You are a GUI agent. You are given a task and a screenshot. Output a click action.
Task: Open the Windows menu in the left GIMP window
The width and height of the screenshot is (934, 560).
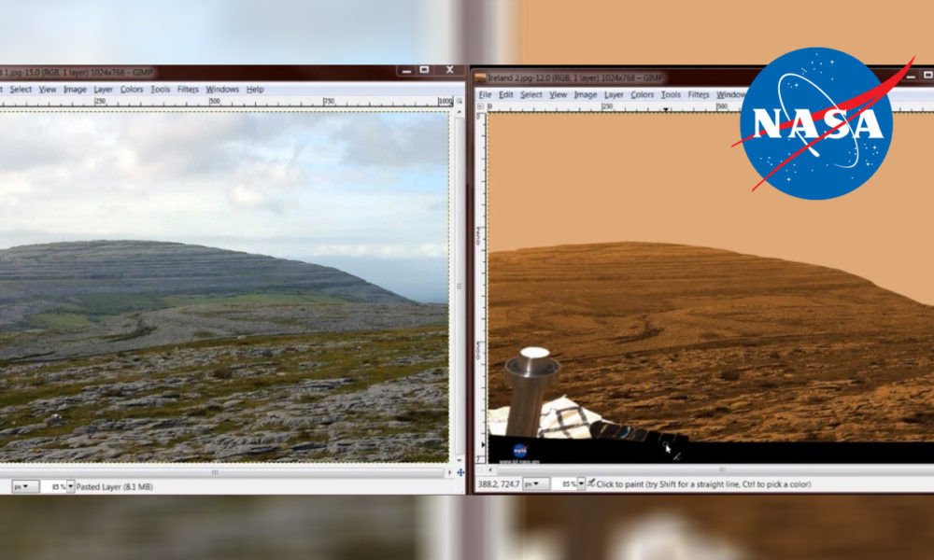click(222, 90)
